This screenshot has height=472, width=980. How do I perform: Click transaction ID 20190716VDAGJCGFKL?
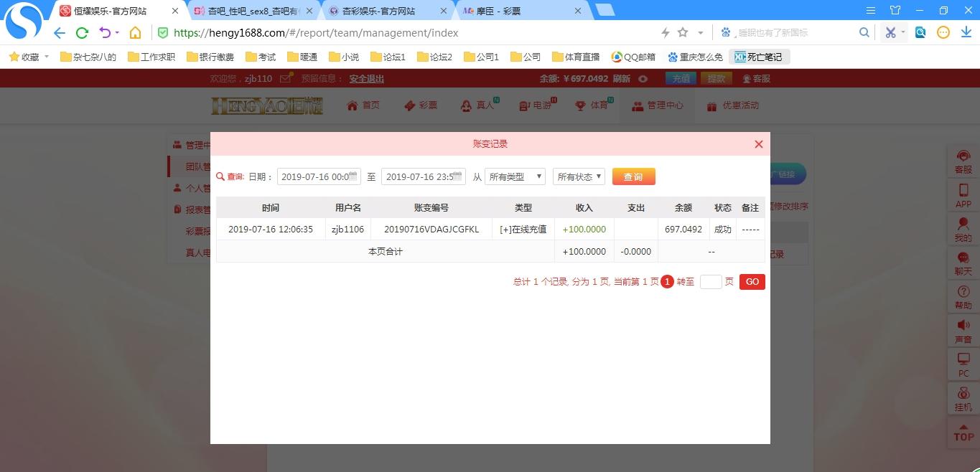point(431,230)
